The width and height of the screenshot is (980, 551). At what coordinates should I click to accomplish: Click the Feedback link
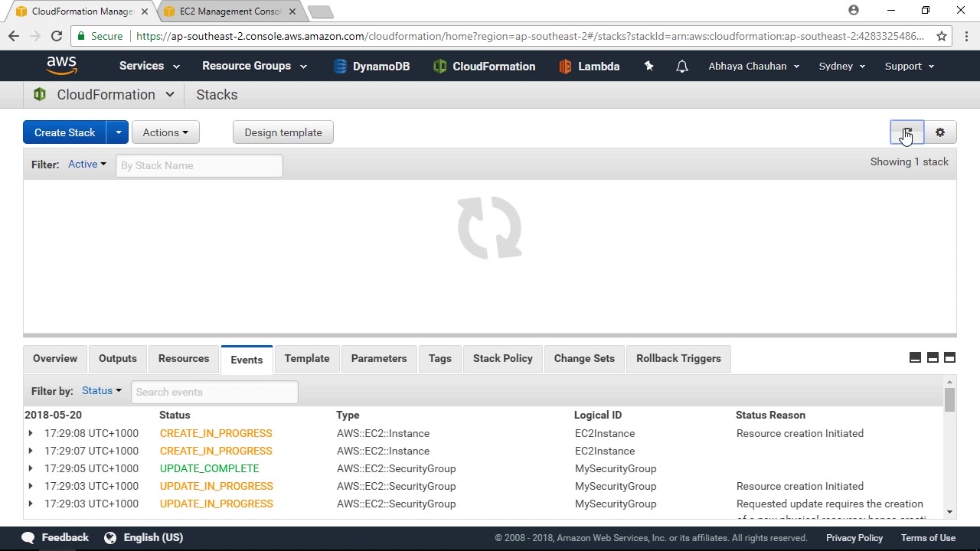coord(65,538)
